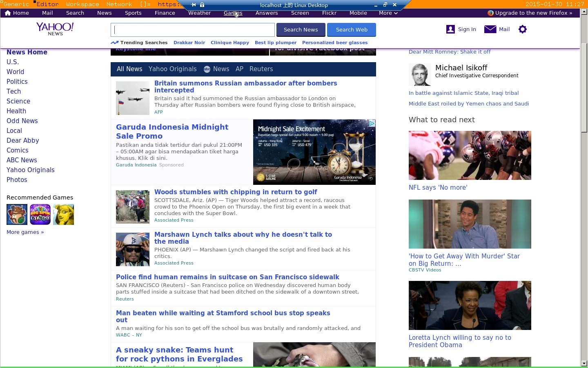
Task: Open Answers in the Yahoo top bar
Action: 267,13
